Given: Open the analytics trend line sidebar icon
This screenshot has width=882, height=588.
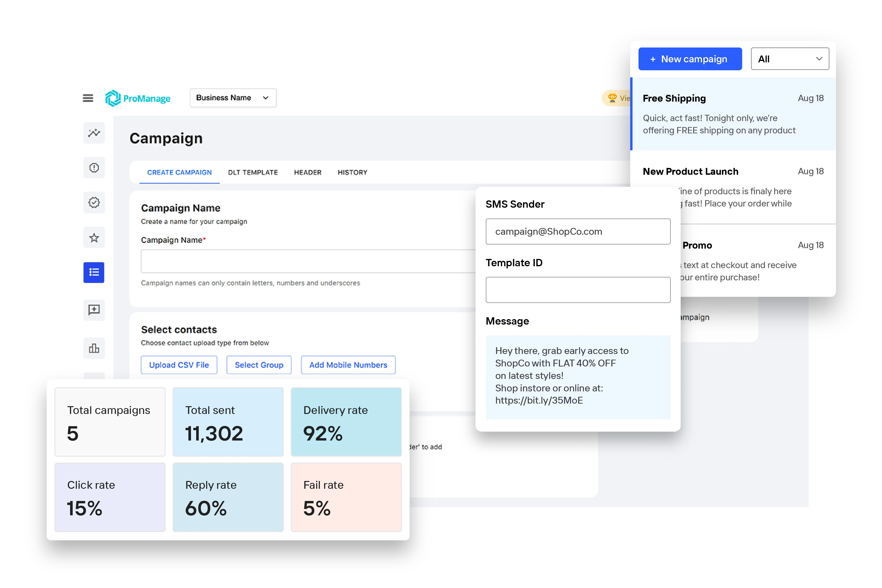Looking at the screenshot, I should click(94, 133).
